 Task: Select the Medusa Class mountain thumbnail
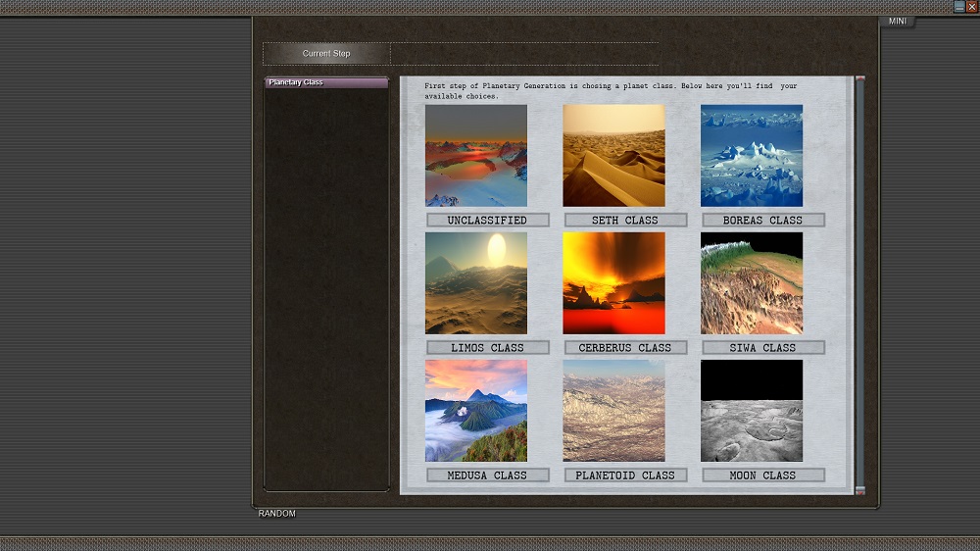(x=476, y=411)
